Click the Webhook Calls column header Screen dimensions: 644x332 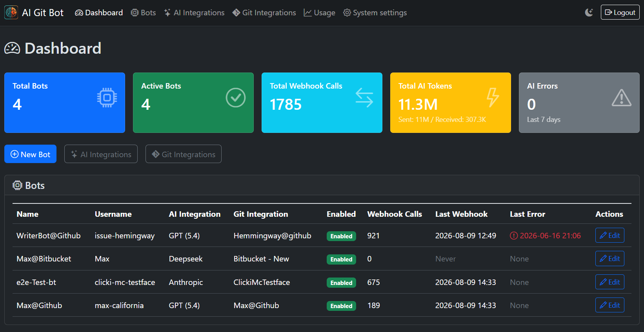click(395, 214)
